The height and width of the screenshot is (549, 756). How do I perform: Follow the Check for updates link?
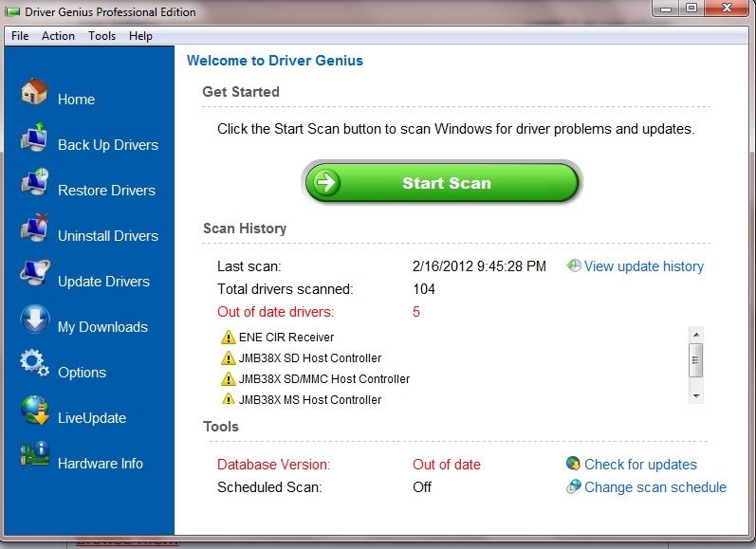click(640, 465)
